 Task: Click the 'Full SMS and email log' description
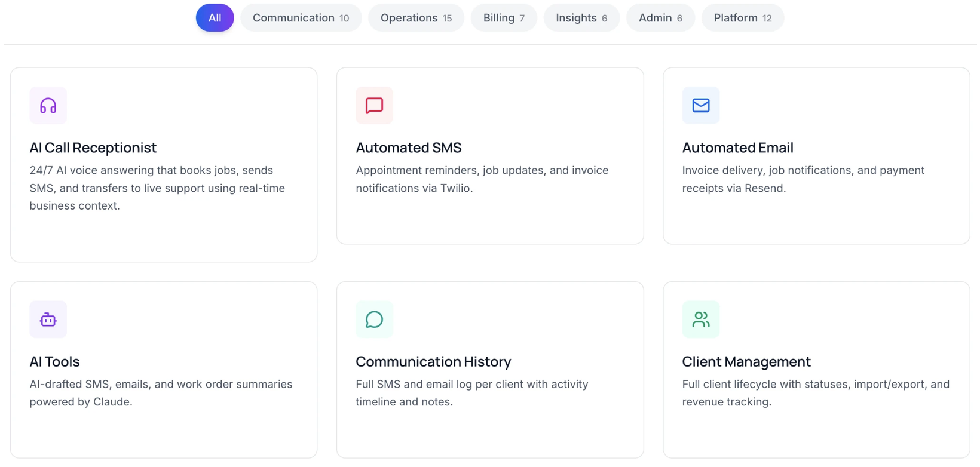coord(472,393)
